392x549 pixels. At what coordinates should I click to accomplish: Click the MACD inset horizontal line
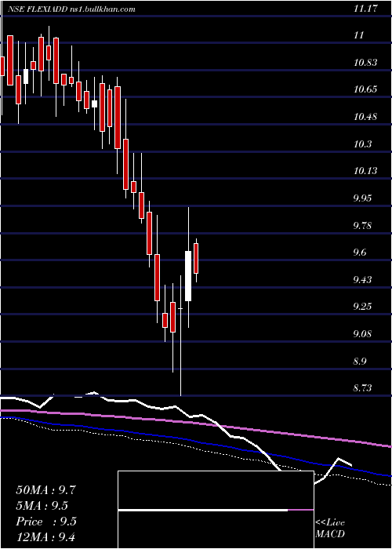point(216,510)
